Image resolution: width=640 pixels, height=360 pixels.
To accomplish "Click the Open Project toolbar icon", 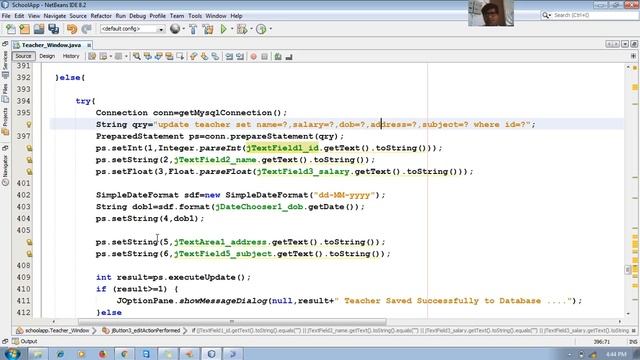I will point(39,29).
